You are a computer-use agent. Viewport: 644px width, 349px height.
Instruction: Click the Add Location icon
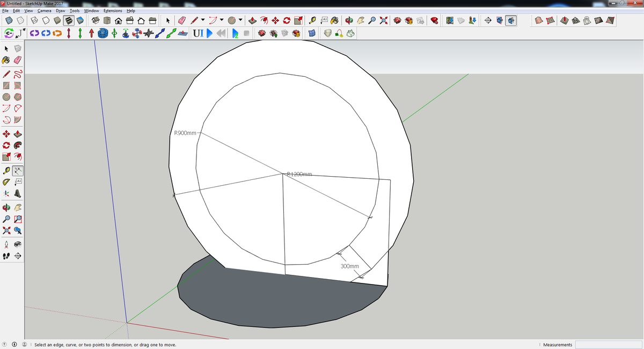(x=450, y=20)
